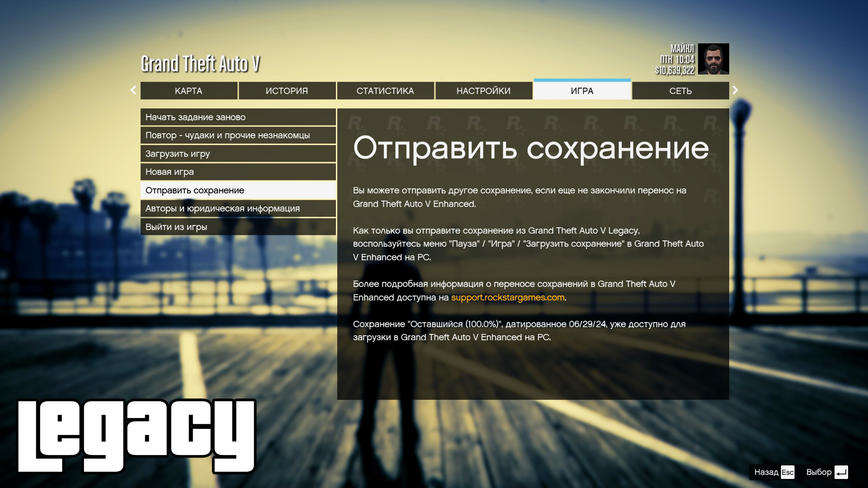Click the paragraph starting with Как только вы отправите
This screenshot has height=488, width=868.
528,244
